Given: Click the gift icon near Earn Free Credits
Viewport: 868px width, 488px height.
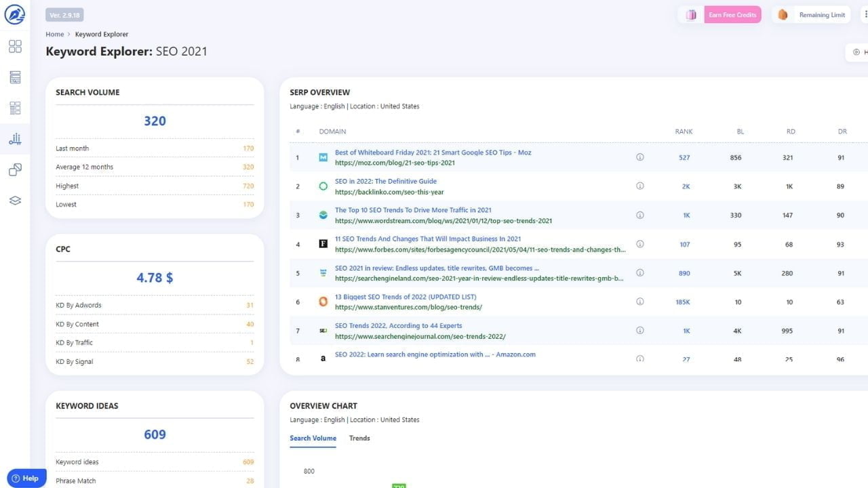Looking at the screenshot, I should coord(691,14).
